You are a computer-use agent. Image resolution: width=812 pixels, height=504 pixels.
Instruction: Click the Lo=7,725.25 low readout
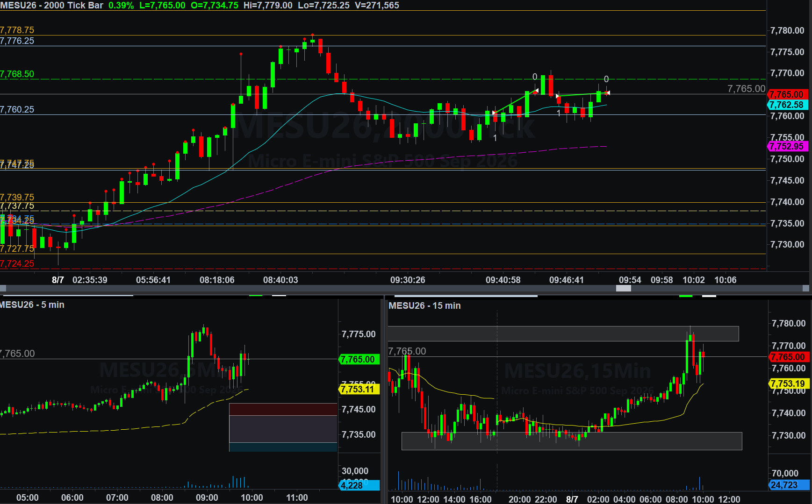[323, 5]
